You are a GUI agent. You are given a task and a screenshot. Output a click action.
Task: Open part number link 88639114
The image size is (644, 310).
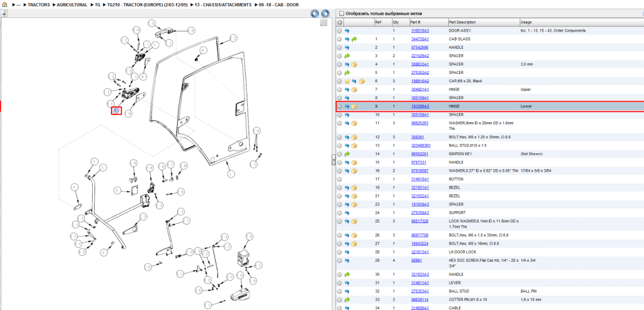click(420, 299)
